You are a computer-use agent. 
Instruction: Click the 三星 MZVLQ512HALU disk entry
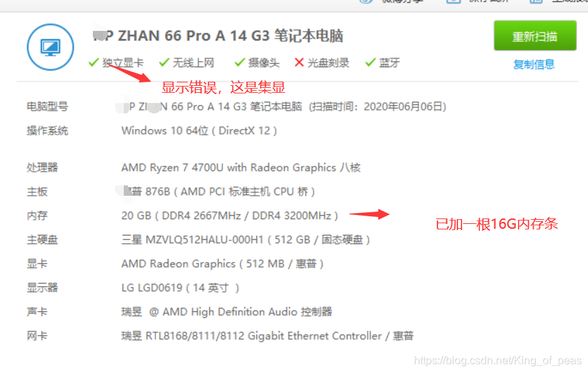point(246,240)
